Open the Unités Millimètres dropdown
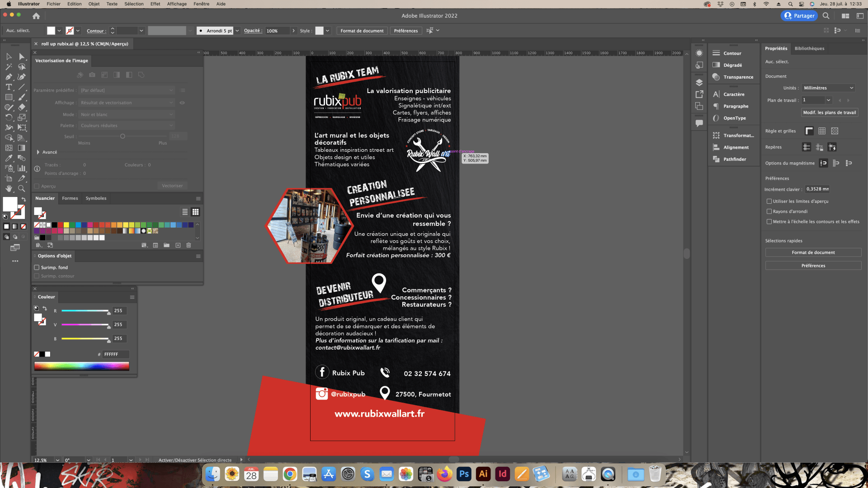The width and height of the screenshot is (868, 488). (828, 88)
